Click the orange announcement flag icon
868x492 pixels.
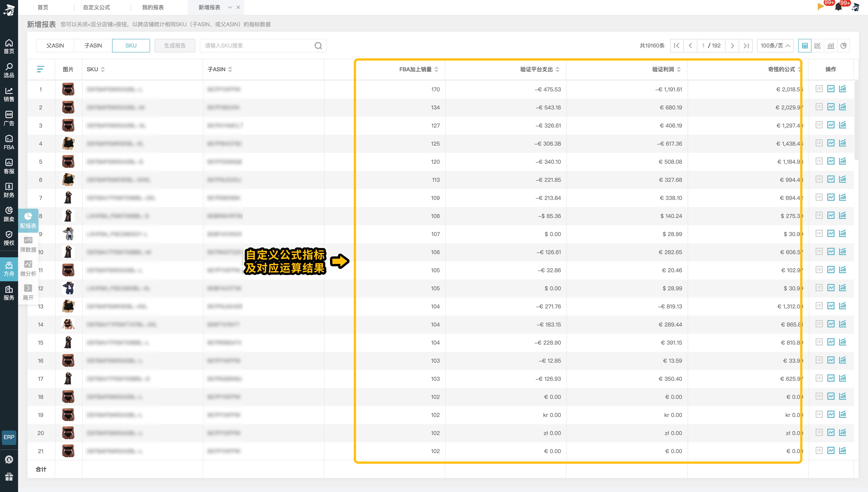pos(820,7)
